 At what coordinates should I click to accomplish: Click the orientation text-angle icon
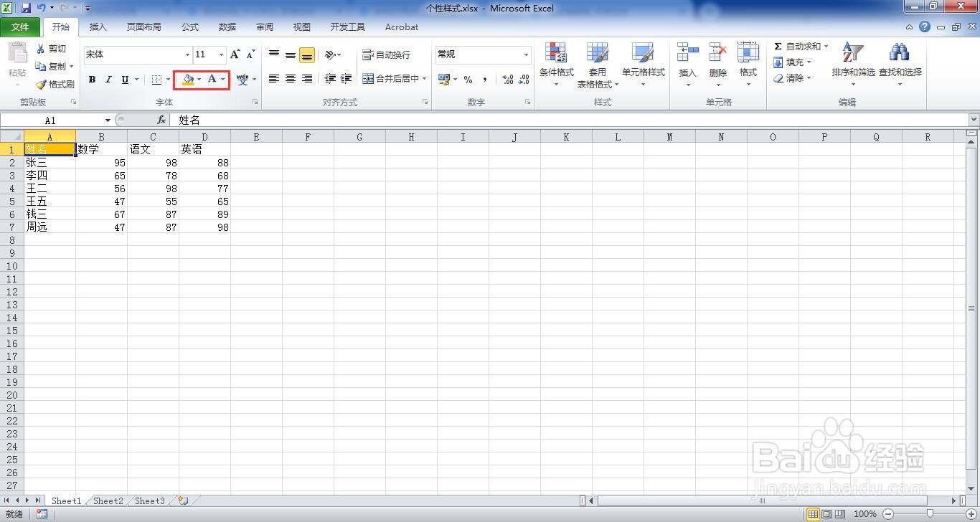click(330, 54)
